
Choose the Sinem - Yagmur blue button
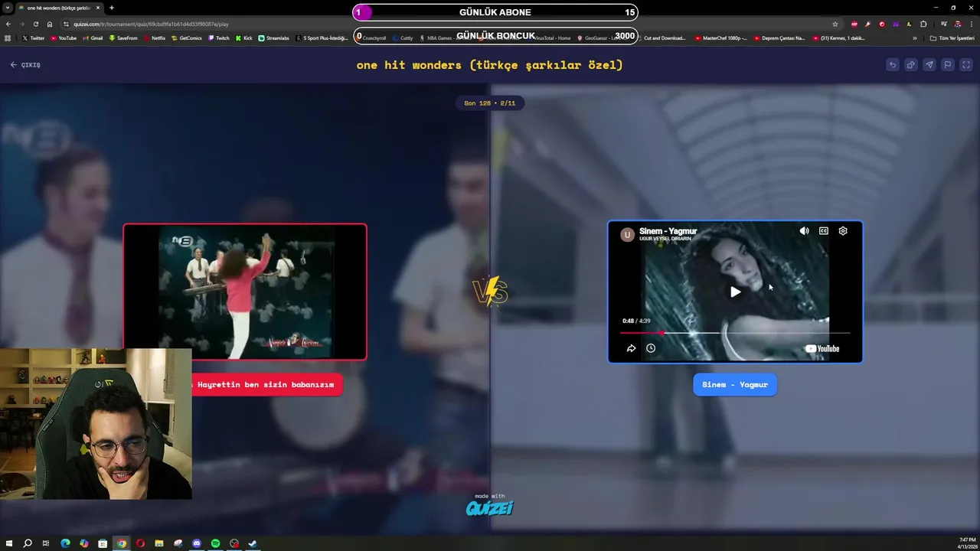point(735,385)
